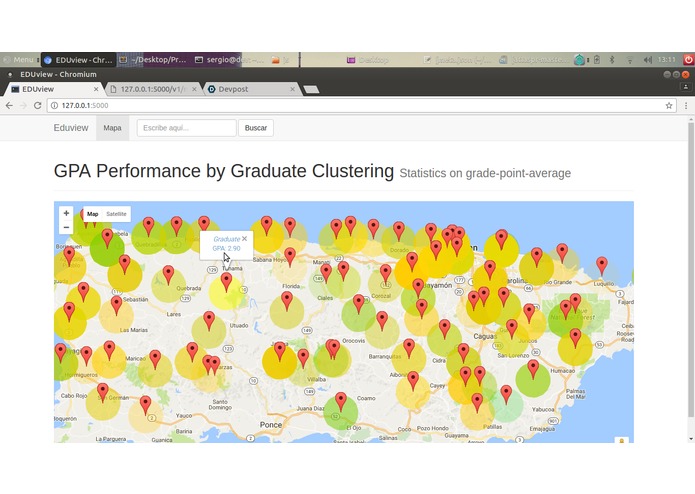Zoom out on the map with minus
The image size is (695, 494).
click(66, 227)
